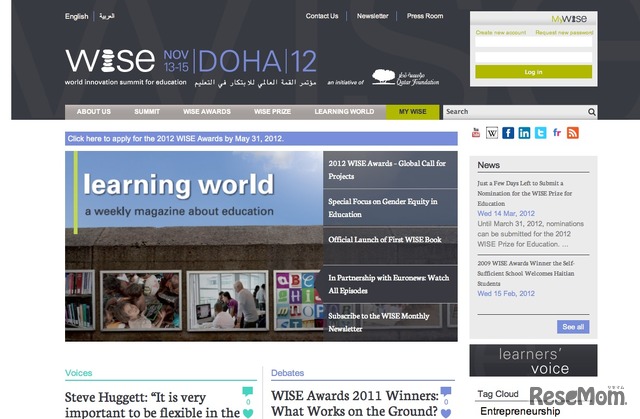The image size is (640, 419).
Task: Click the search magnifier icon
Action: pos(591,112)
